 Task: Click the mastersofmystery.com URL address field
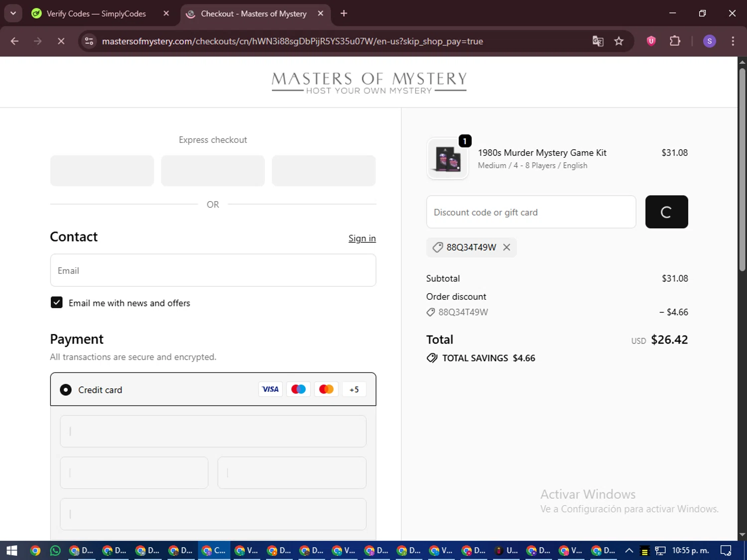pos(292,41)
